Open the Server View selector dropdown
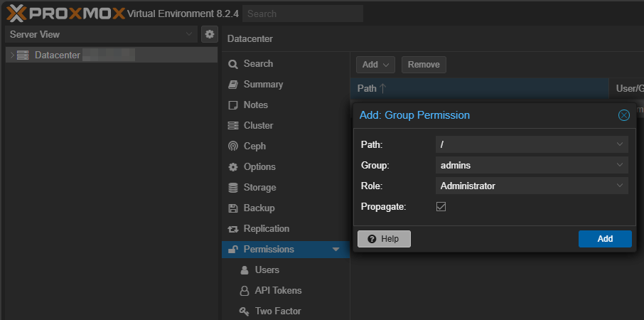Viewport: 644px width, 320px height. [x=101, y=34]
